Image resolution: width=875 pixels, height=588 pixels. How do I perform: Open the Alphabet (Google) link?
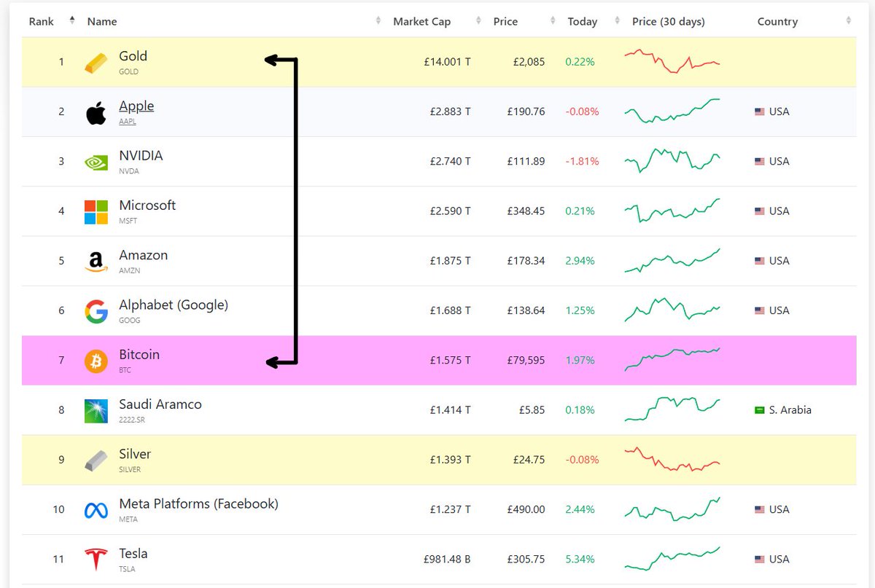174,305
